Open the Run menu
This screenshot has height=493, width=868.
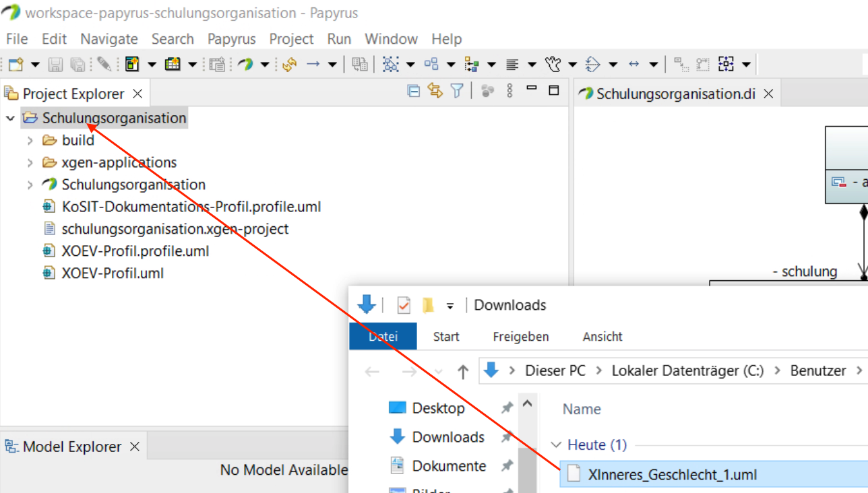point(339,39)
